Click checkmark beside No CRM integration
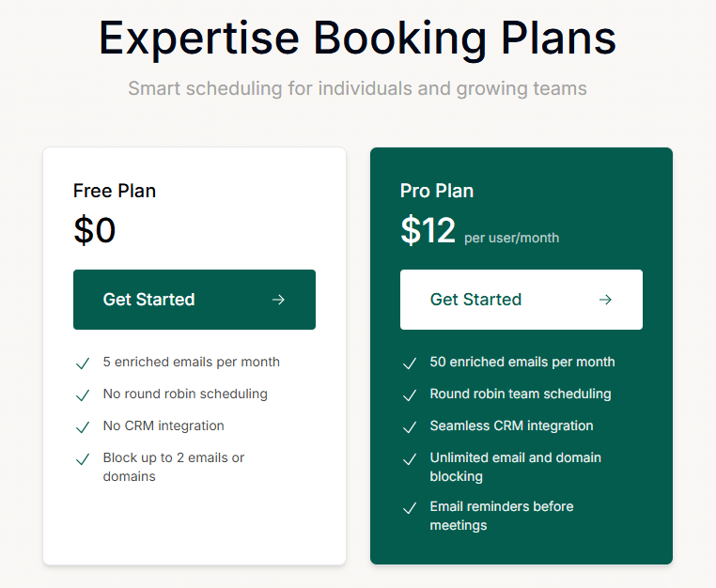The height and width of the screenshot is (588, 716). click(83, 427)
